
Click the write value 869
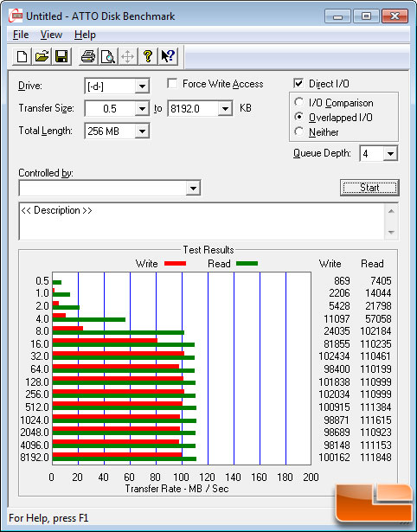(x=342, y=281)
